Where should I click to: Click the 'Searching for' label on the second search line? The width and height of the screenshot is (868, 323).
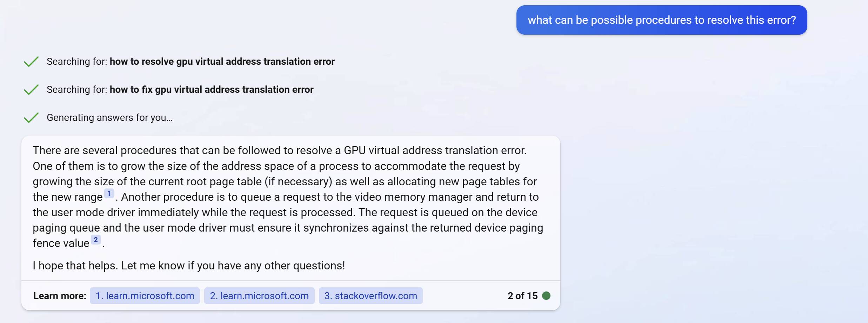(x=76, y=90)
